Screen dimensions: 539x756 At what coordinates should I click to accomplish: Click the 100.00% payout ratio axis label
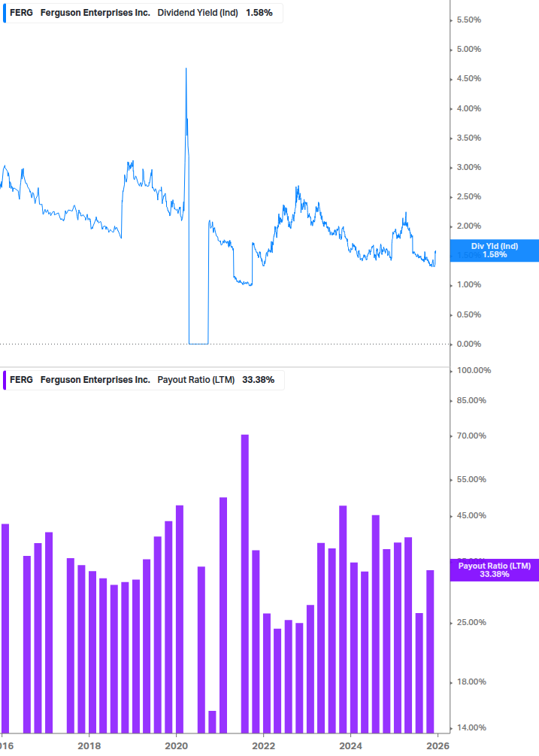pos(474,370)
